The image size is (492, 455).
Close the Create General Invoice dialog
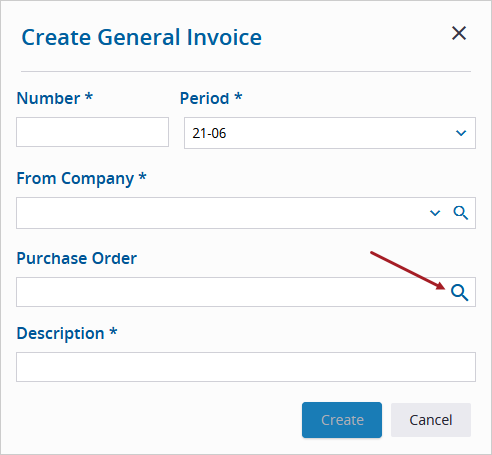[x=459, y=33]
